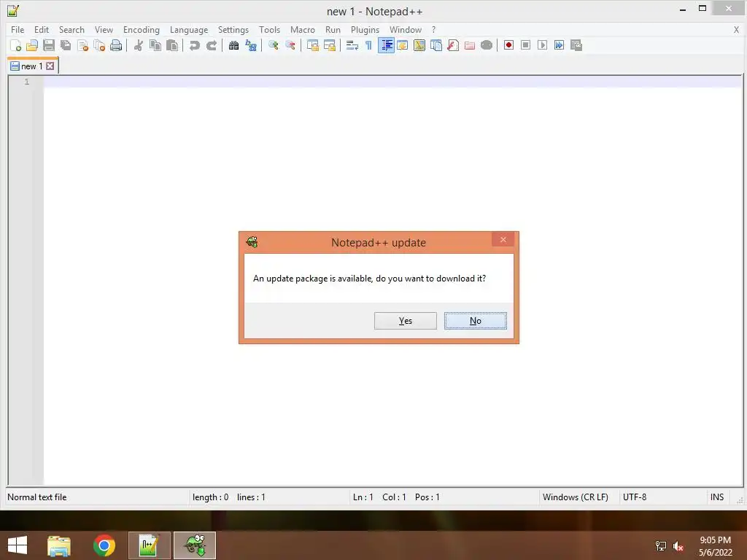
Task: Open the Window menu
Action: coord(406,29)
